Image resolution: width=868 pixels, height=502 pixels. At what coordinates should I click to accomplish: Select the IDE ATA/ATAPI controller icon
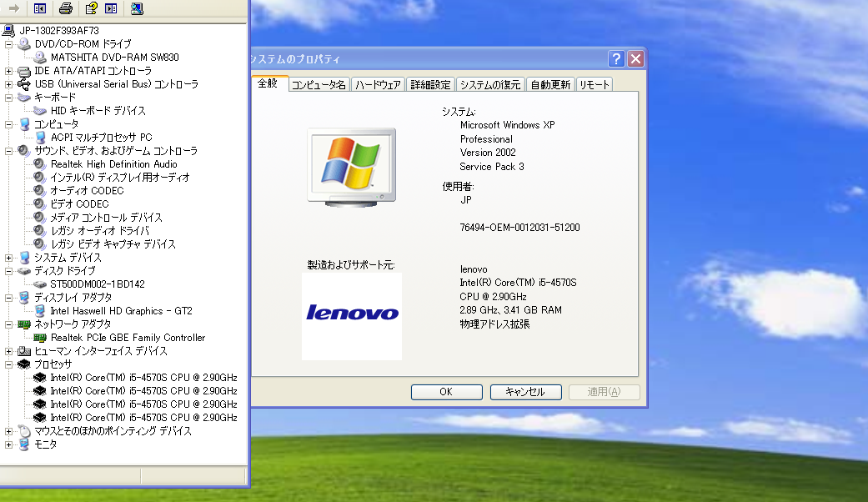(24, 71)
